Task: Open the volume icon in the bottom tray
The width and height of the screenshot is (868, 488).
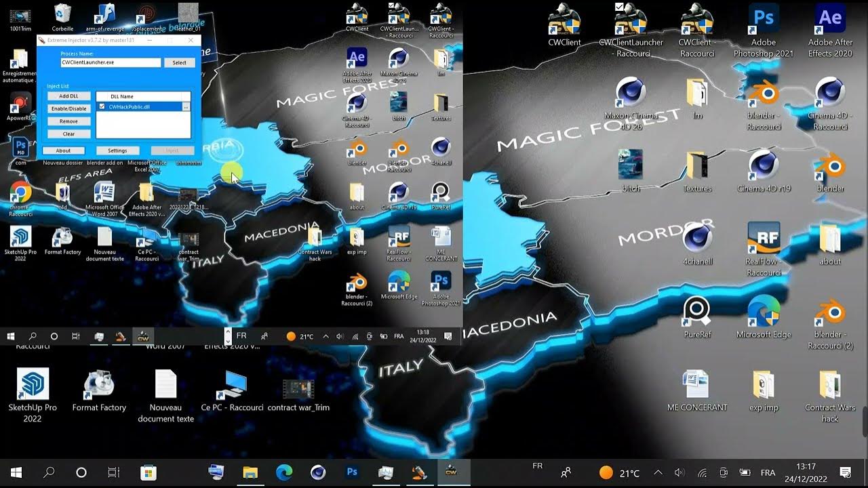Action: click(x=679, y=472)
